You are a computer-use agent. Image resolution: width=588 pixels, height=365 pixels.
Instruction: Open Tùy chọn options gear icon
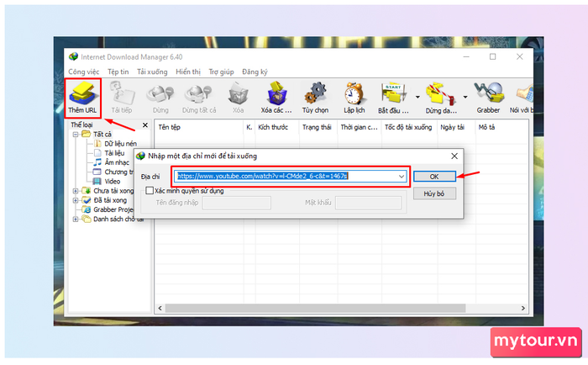tap(315, 98)
